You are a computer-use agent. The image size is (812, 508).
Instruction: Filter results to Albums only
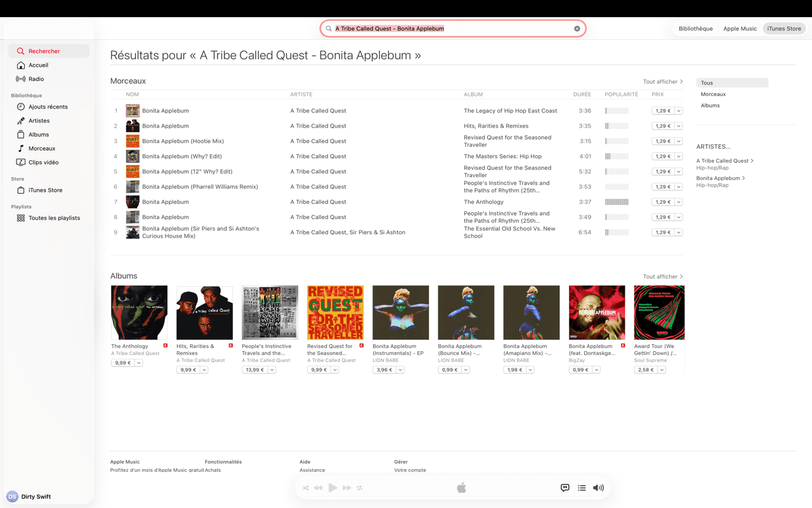(x=710, y=105)
